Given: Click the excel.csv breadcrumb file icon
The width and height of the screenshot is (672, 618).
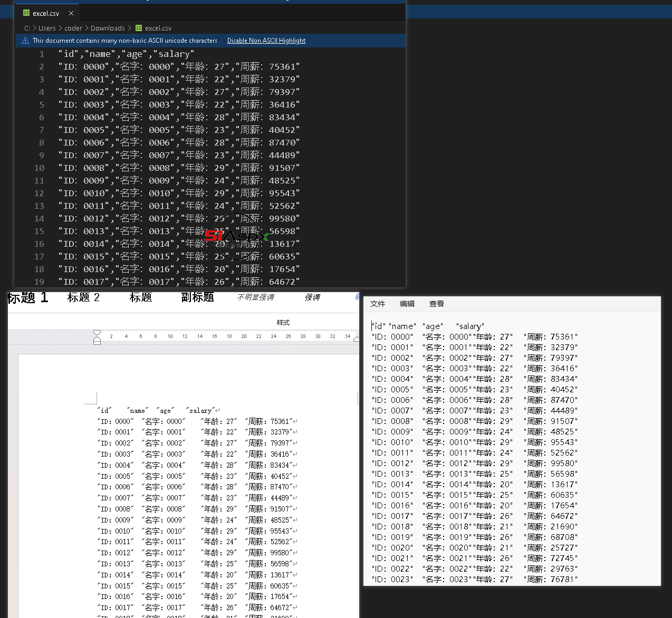Looking at the screenshot, I should [x=139, y=28].
